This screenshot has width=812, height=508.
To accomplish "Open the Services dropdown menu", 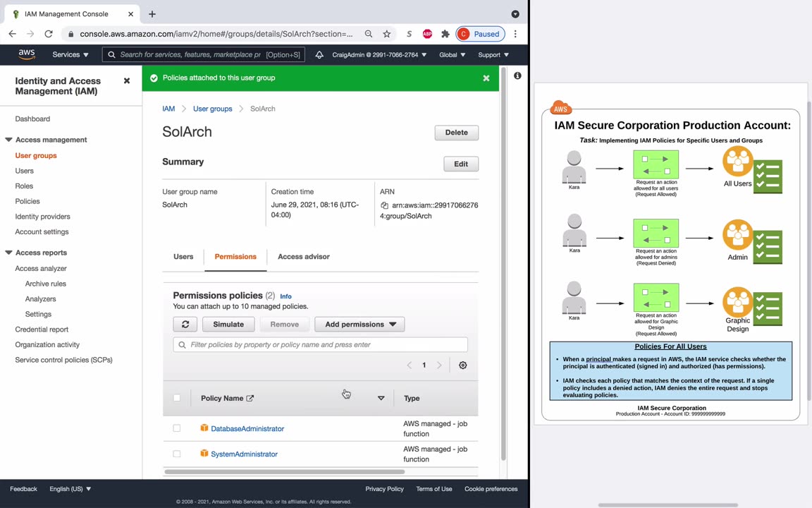I will coord(70,54).
